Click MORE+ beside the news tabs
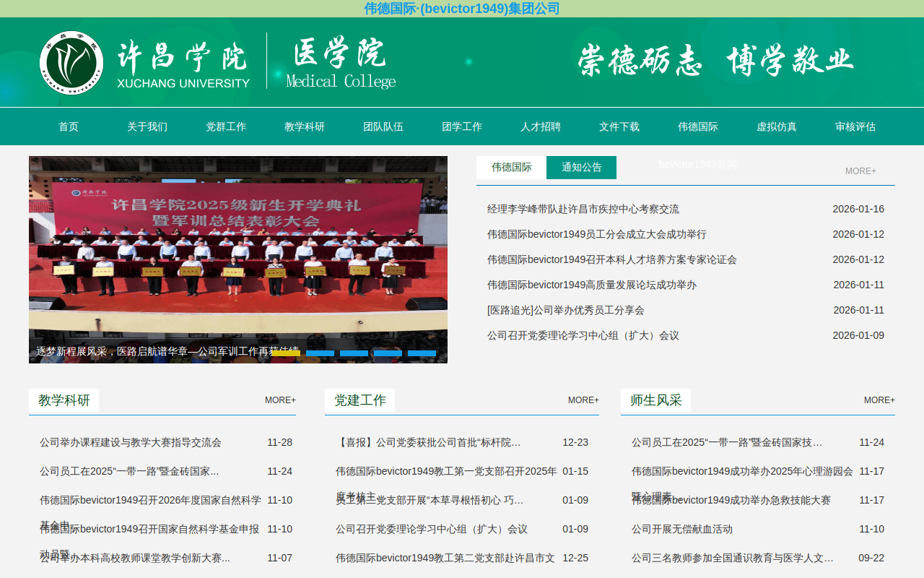 click(x=860, y=171)
